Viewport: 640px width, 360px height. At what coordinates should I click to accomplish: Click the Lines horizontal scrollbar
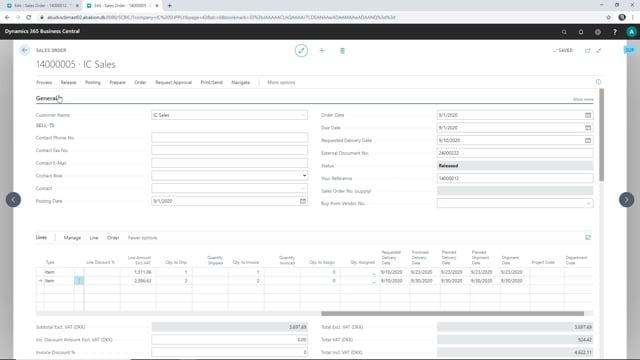pos(452,313)
